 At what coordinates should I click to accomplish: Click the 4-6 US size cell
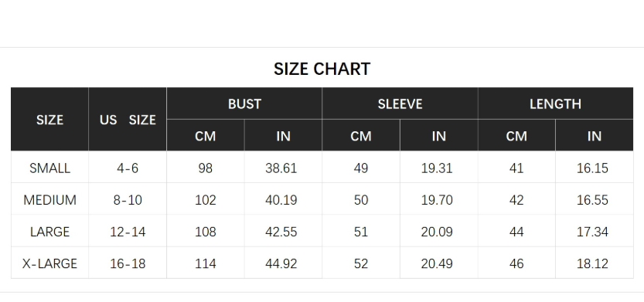(128, 168)
